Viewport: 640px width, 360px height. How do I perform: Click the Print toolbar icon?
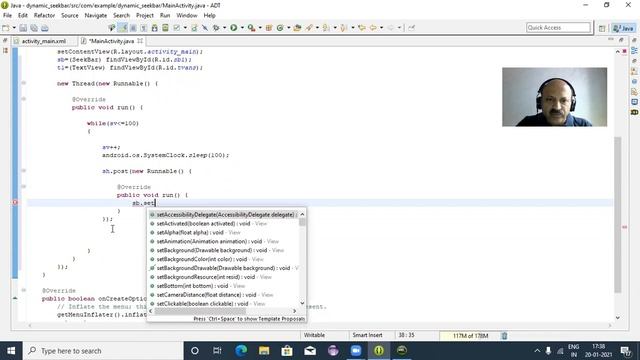pos(44,28)
